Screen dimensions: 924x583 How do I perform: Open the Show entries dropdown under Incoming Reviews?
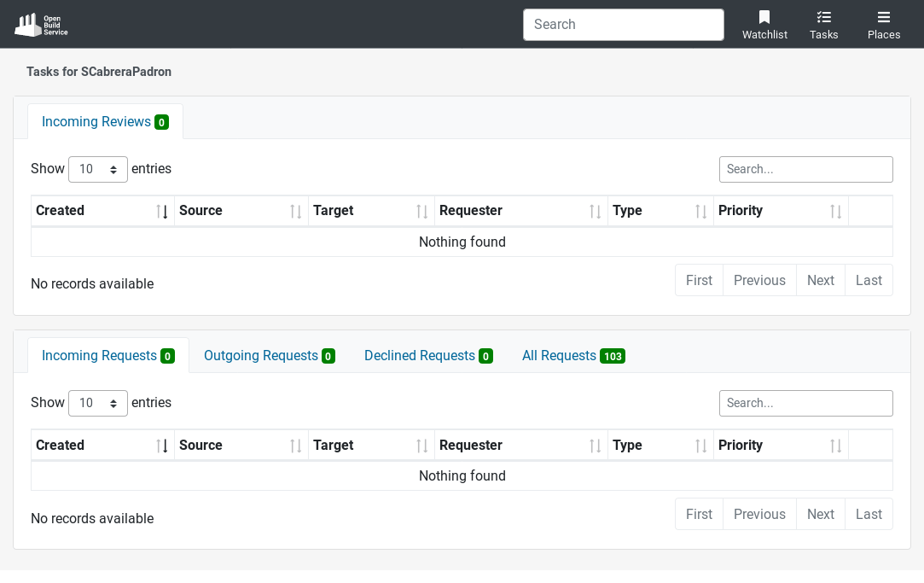pyautogui.click(x=97, y=169)
